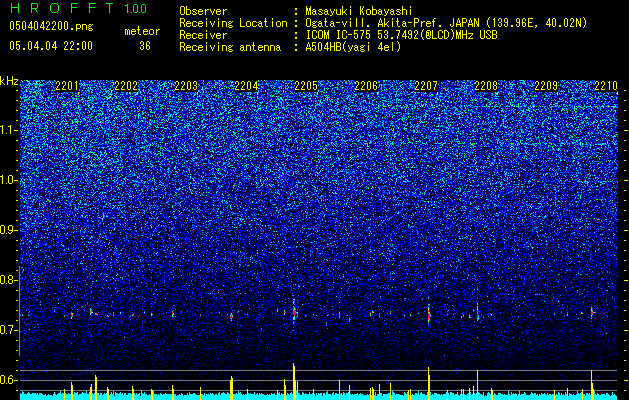Viewport: 629px width, 400px height.
Task: Click the 1.1 kHz axis label
Action: point(9,130)
